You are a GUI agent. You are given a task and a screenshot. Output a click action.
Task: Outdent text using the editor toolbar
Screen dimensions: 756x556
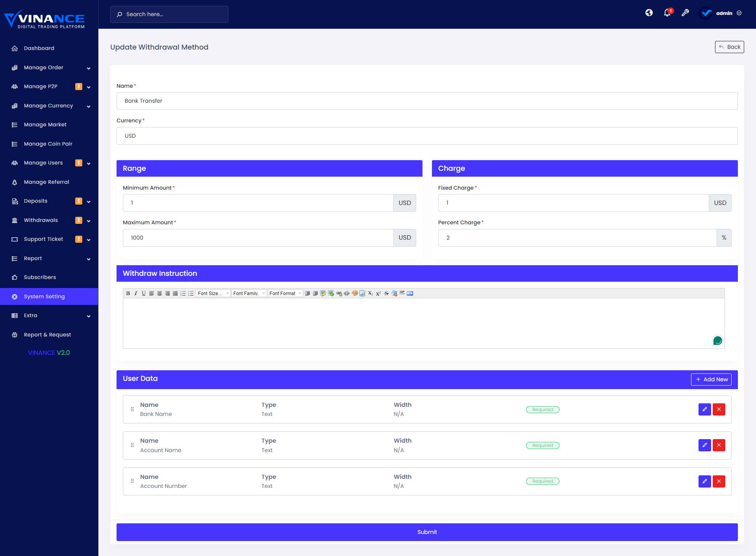coord(315,293)
